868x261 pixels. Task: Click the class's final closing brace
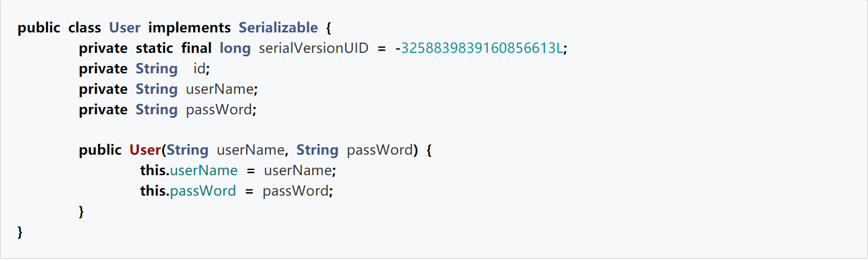[x=20, y=232]
